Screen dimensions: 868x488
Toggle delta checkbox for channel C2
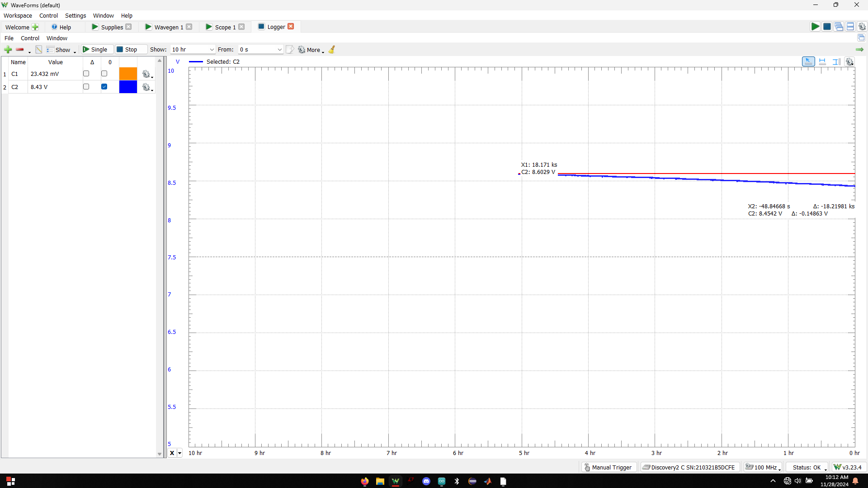pos(86,87)
